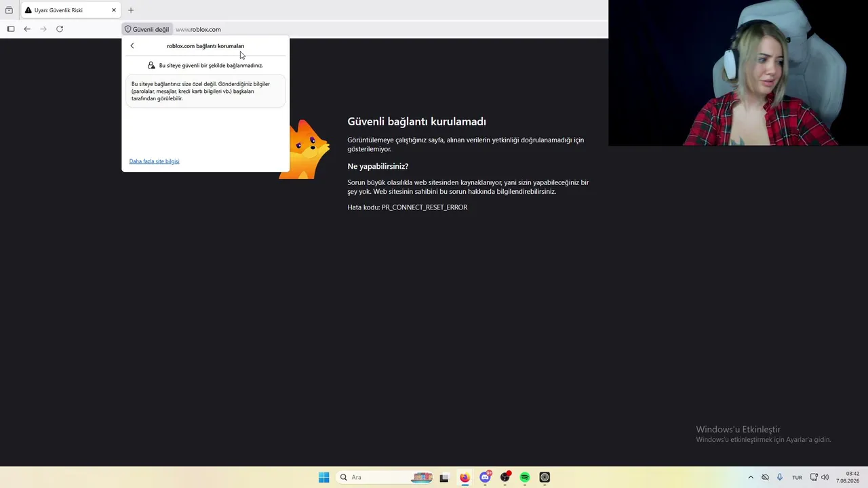Select the "Uyarı: Güvenlik Riski" tab

point(71,10)
